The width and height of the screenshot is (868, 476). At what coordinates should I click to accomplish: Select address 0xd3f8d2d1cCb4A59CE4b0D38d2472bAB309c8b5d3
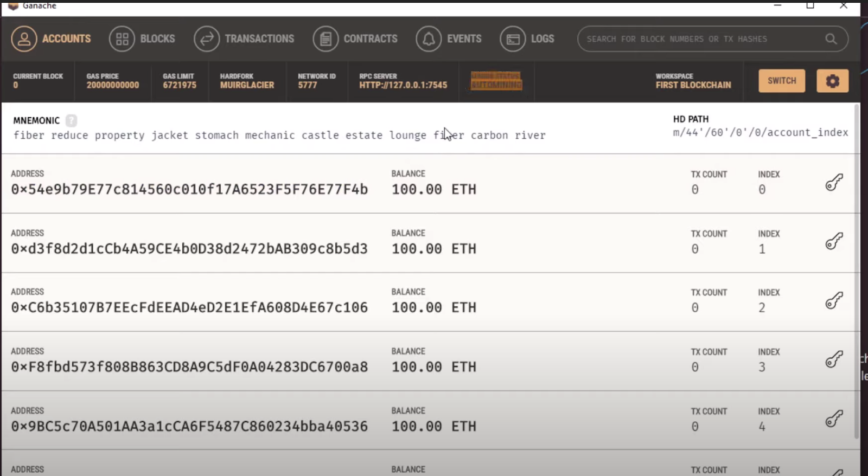(x=189, y=249)
